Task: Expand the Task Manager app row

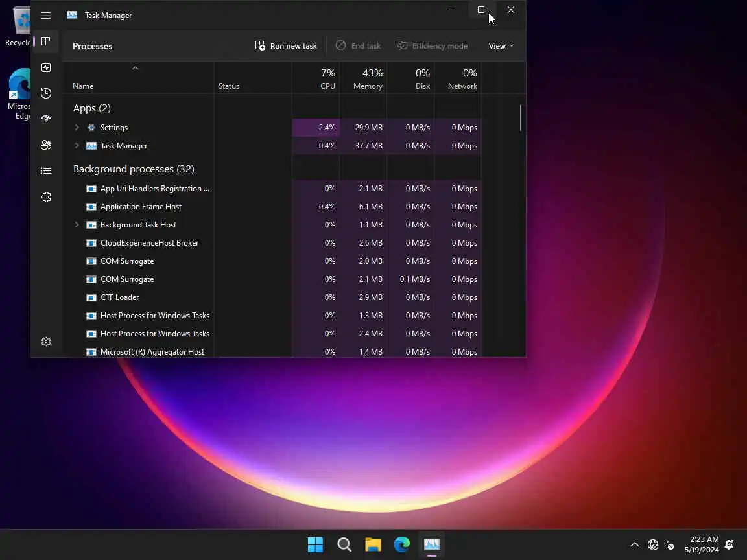Action: pyautogui.click(x=77, y=146)
